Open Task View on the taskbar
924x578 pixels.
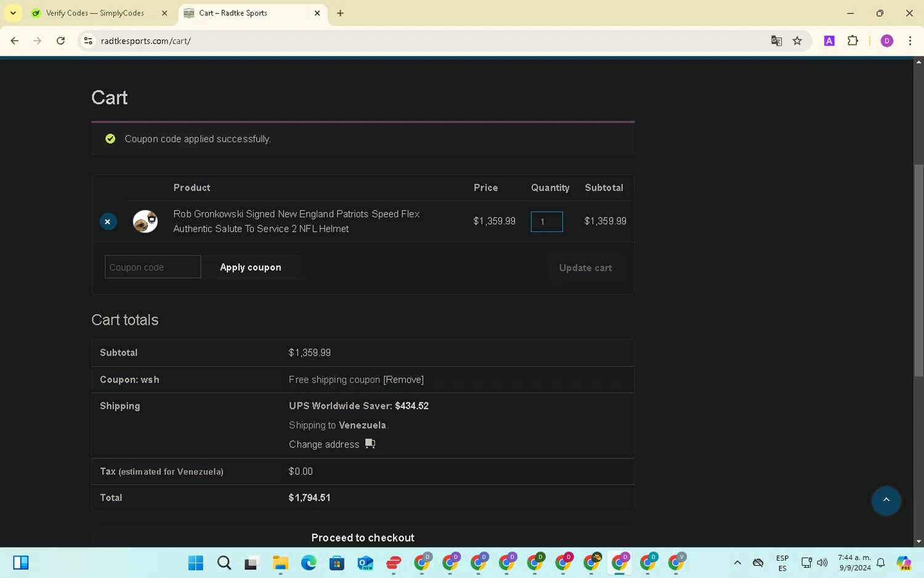251,563
